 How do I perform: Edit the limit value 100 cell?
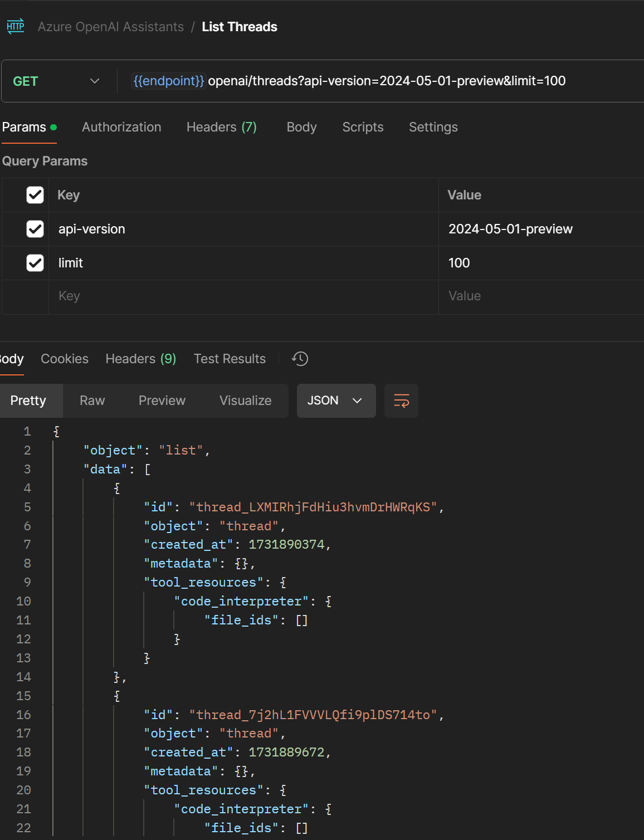click(541, 263)
